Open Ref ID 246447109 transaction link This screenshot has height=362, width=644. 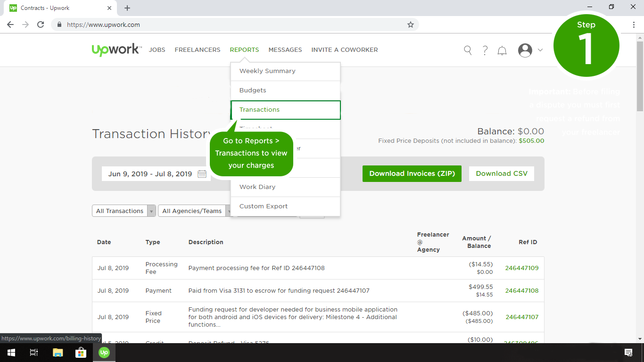pos(522,268)
